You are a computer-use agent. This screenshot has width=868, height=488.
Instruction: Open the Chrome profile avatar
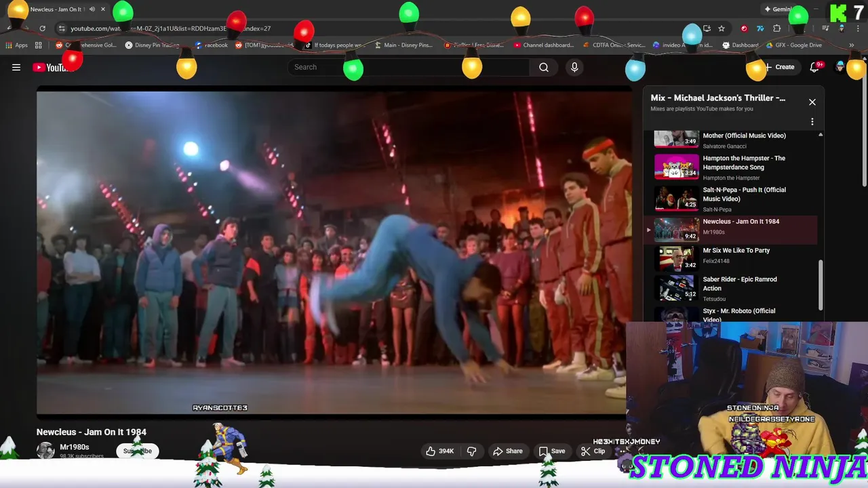pyautogui.click(x=842, y=28)
